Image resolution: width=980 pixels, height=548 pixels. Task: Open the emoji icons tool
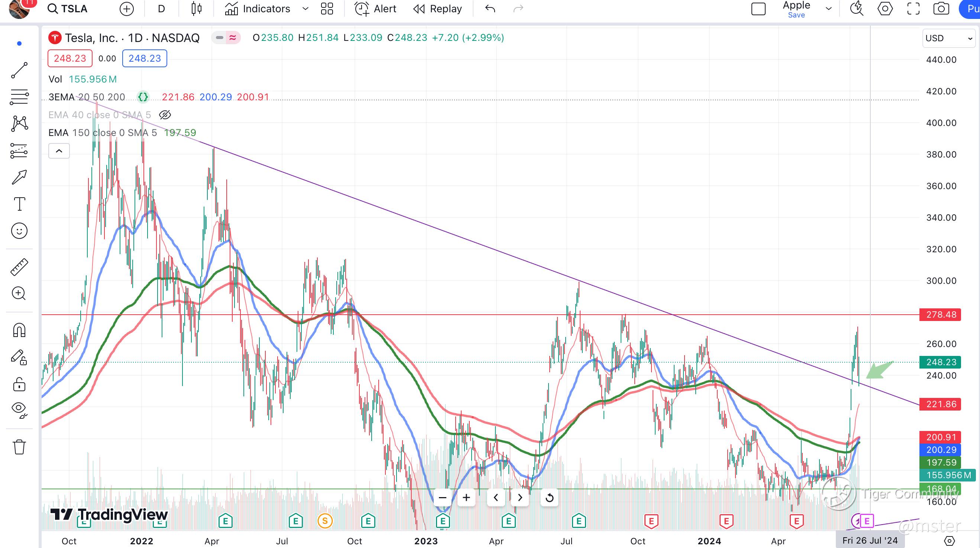pyautogui.click(x=19, y=231)
